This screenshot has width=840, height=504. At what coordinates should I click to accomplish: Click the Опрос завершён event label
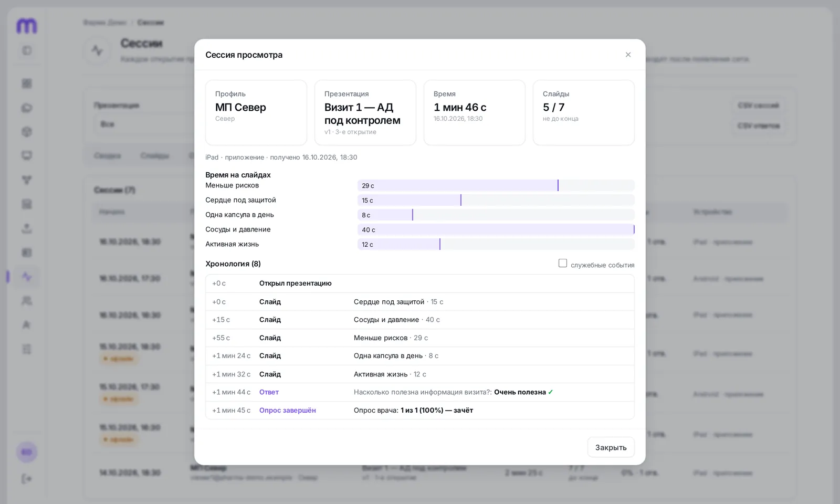coord(288,411)
